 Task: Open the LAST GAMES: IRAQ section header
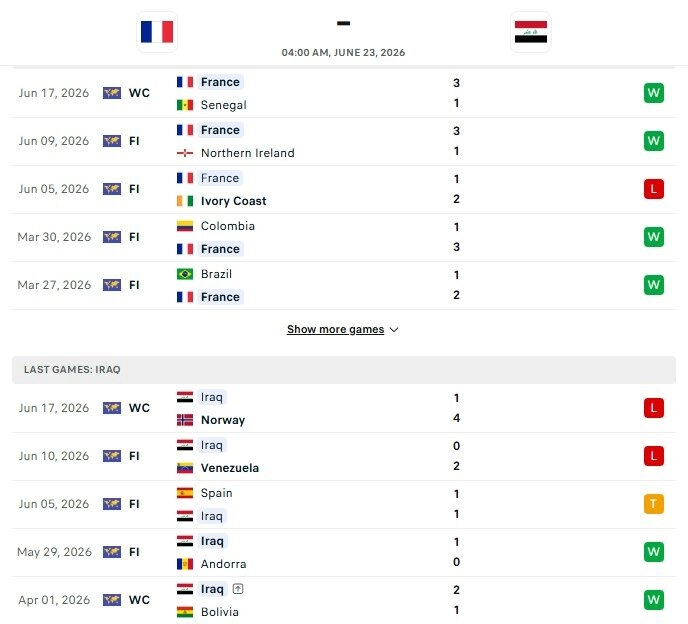point(344,370)
